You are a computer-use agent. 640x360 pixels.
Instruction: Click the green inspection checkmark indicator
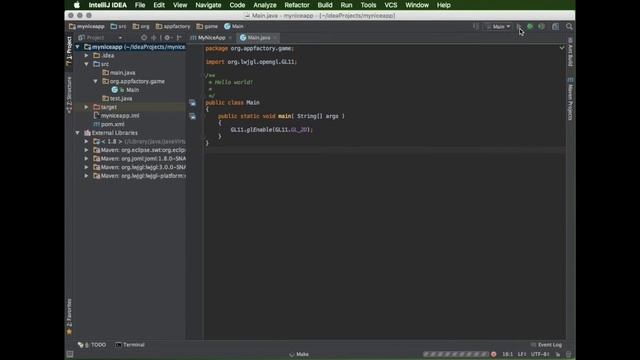click(562, 48)
